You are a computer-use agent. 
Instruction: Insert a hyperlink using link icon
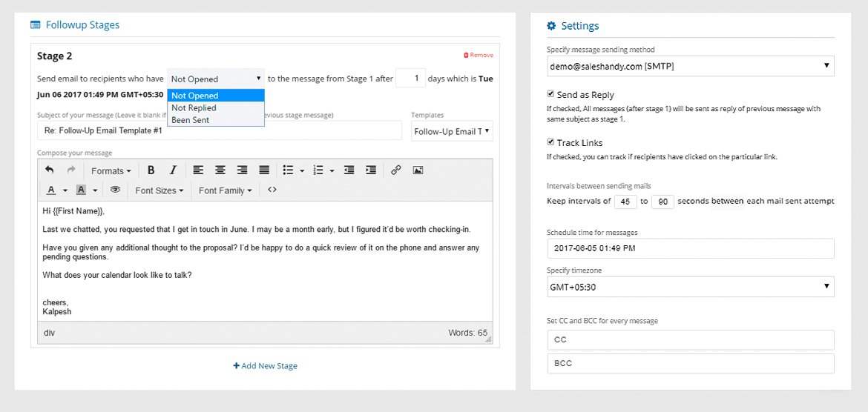click(x=396, y=170)
